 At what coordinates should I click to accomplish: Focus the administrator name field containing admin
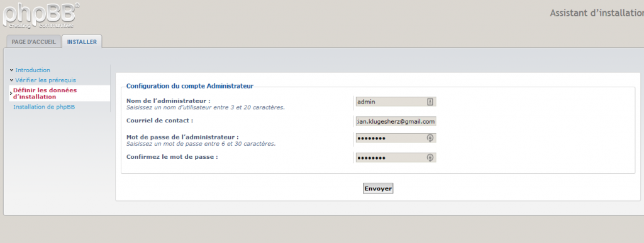396,102
